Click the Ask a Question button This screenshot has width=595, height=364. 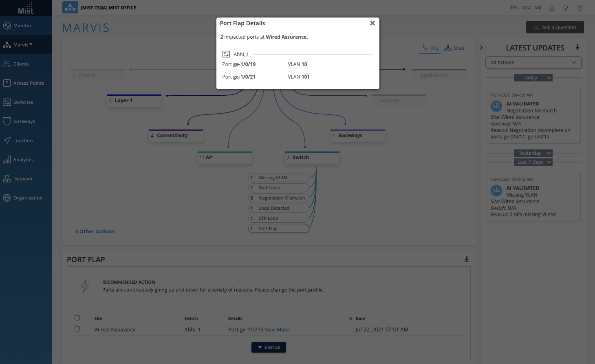[555, 28]
